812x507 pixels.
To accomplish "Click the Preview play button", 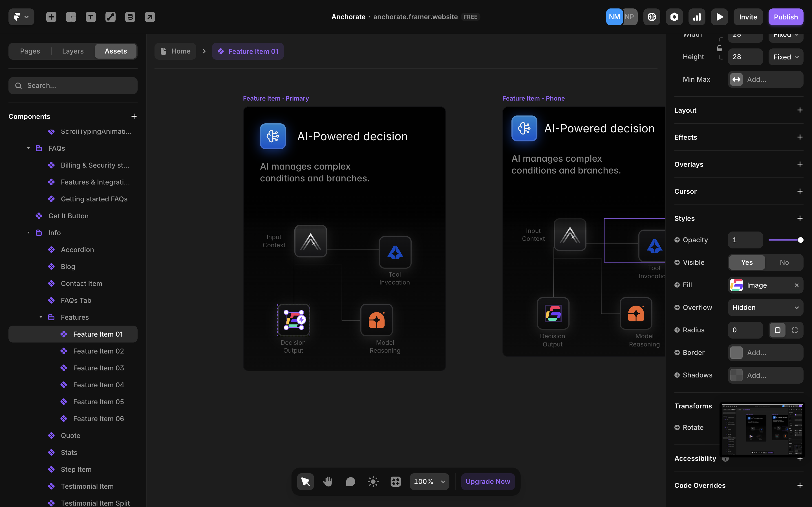I will point(719,17).
